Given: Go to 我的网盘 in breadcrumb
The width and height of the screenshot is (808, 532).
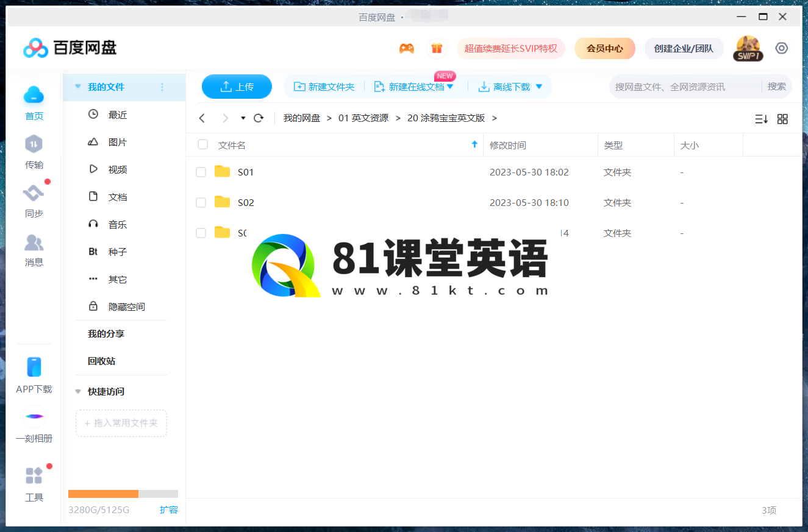Looking at the screenshot, I should point(302,118).
